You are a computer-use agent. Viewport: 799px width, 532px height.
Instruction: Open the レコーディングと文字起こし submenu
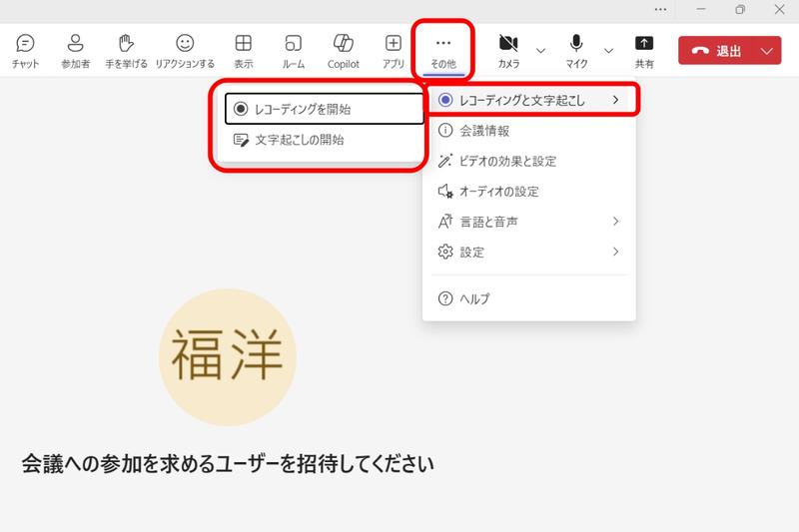point(529,100)
